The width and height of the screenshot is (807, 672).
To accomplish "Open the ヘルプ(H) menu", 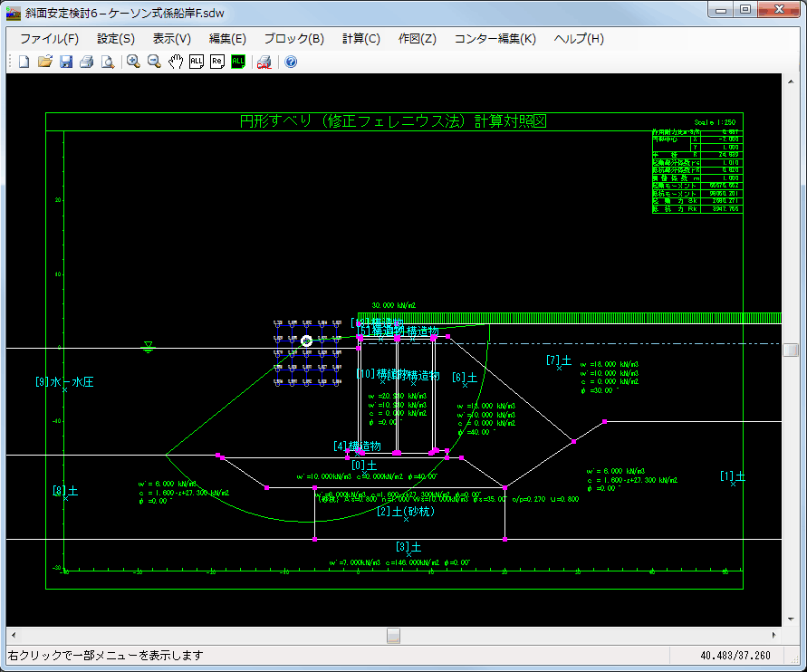I will pos(579,39).
